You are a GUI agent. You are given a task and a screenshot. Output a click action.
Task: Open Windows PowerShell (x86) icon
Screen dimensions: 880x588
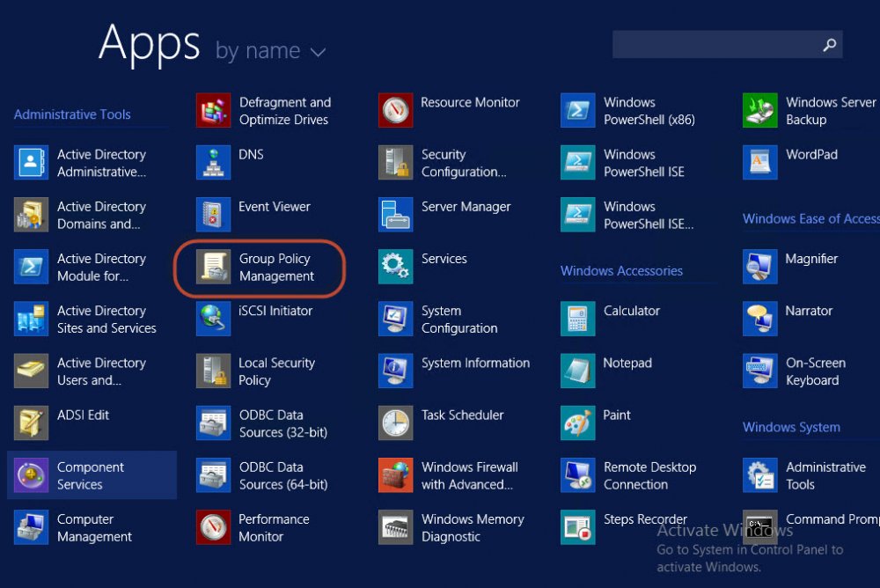tap(577, 111)
